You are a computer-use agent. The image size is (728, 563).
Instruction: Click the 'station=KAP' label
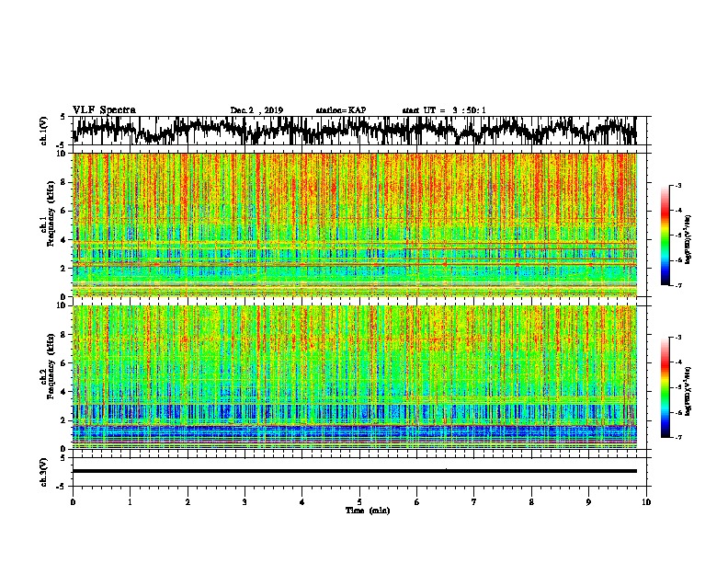[341, 110]
